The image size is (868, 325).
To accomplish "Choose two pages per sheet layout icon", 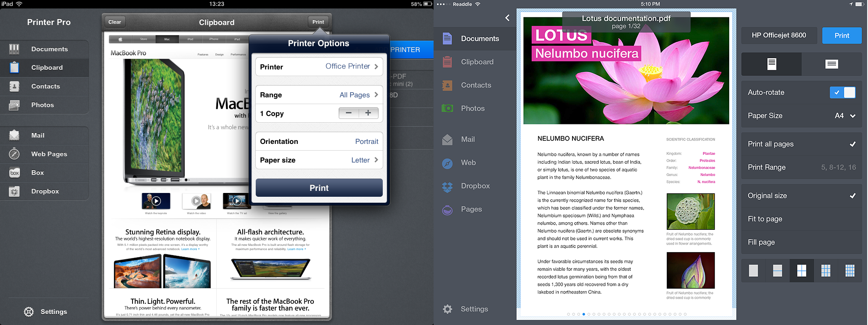I will 777,270.
